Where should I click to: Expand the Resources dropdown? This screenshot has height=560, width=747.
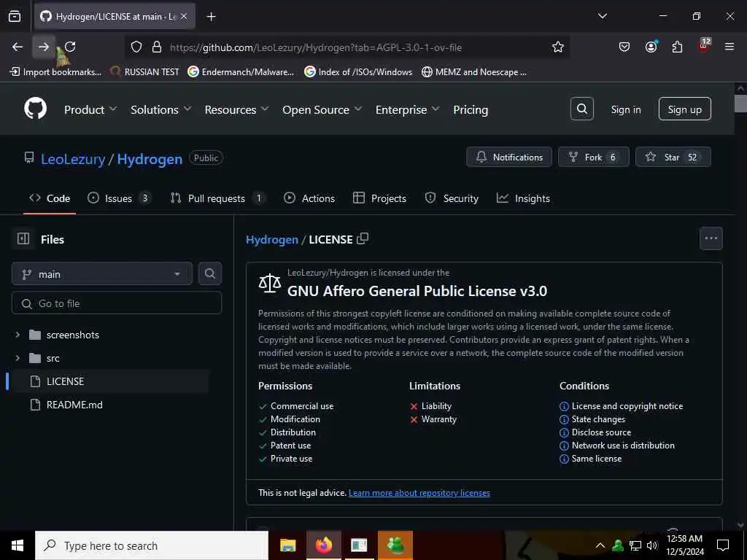[236, 109]
